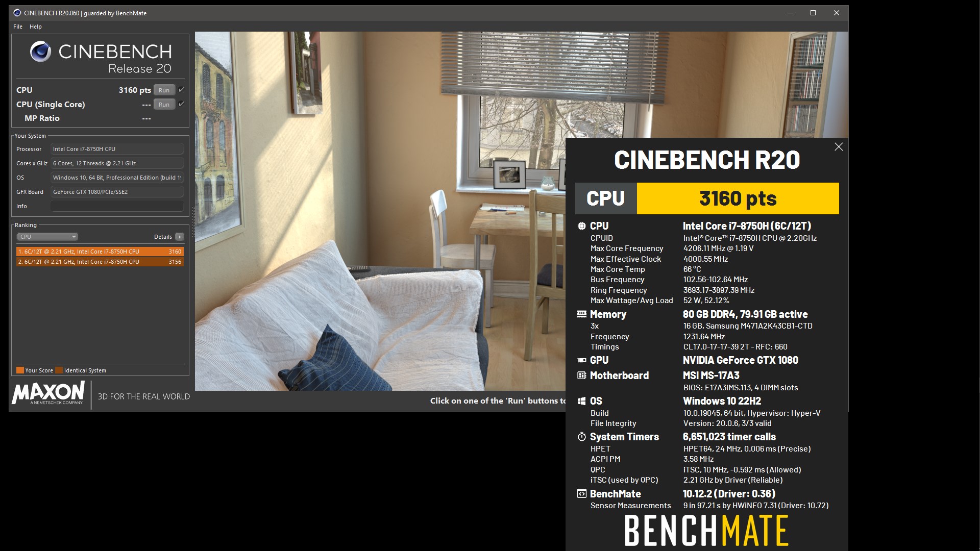Viewport: 980px width, 551px height.
Task: Close the Cinebench window
Action: [x=837, y=13]
